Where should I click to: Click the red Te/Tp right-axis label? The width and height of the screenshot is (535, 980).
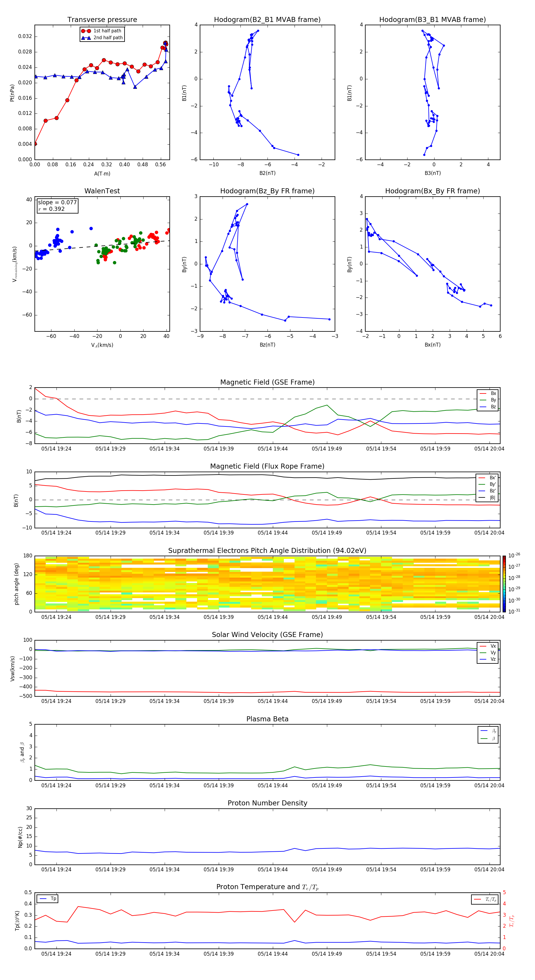coord(512,921)
